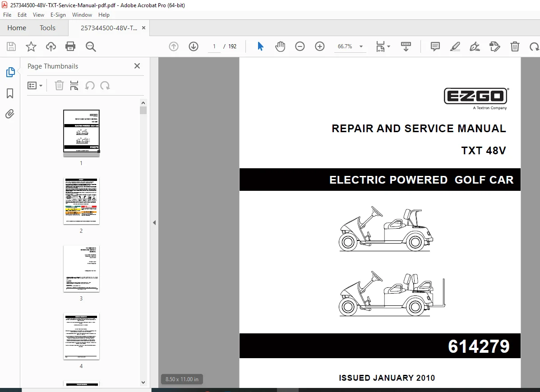Click 'ELECTRIC POWERED GOLF CAR' banner text

click(x=421, y=180)
